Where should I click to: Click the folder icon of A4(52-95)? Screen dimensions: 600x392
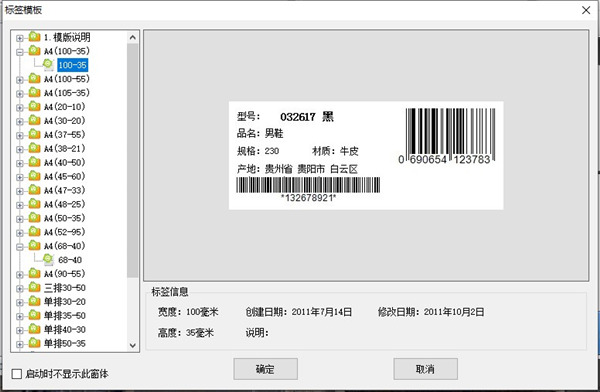tap(34, 231)
